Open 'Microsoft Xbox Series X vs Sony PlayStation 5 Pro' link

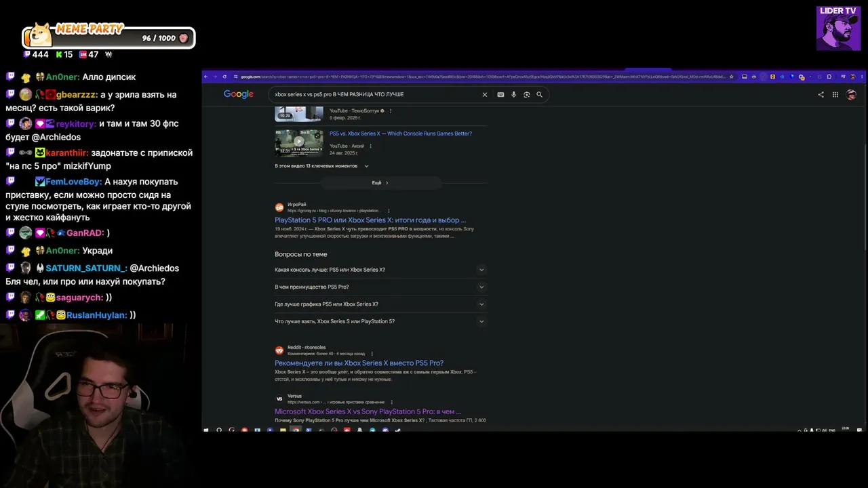click(368, 411)
